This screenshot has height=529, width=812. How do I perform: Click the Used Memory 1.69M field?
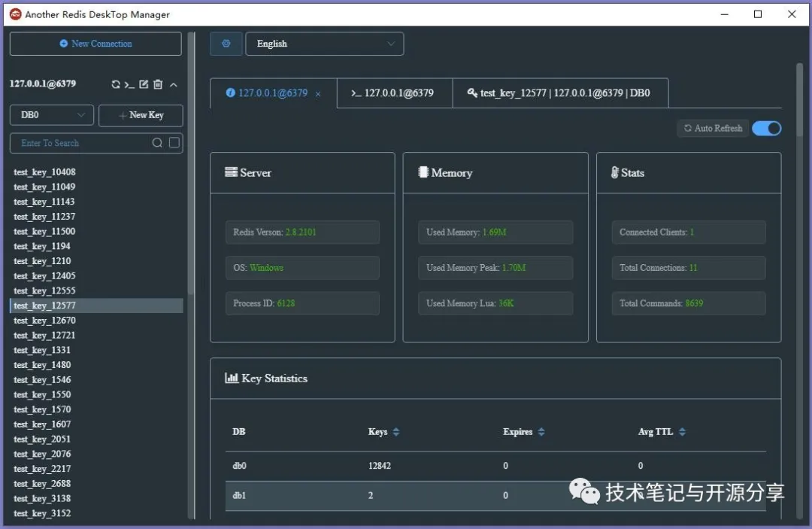pos(495,232)
